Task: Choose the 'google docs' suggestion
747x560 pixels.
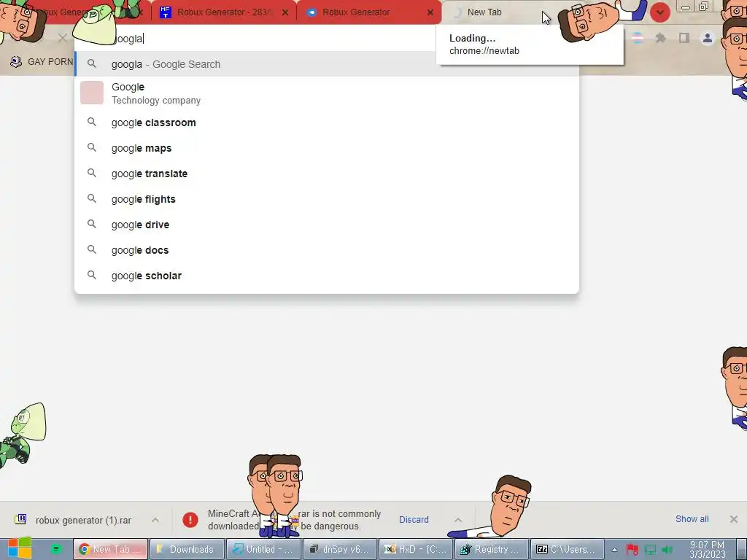Action: 327,250
